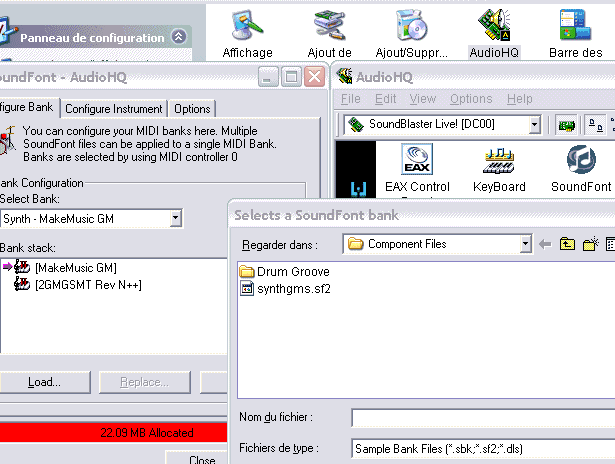The width and height of the screenshot is (615, 464).
Task: Go back to previous folder in file dialog
Action: point(545,244)
